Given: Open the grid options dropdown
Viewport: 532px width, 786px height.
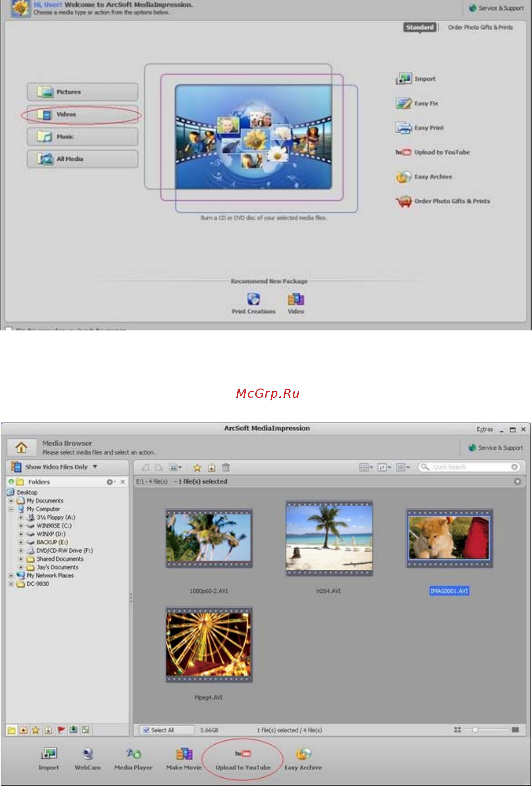Looking at the screenshot, I should pyautogui.click(x=403, y=467).
